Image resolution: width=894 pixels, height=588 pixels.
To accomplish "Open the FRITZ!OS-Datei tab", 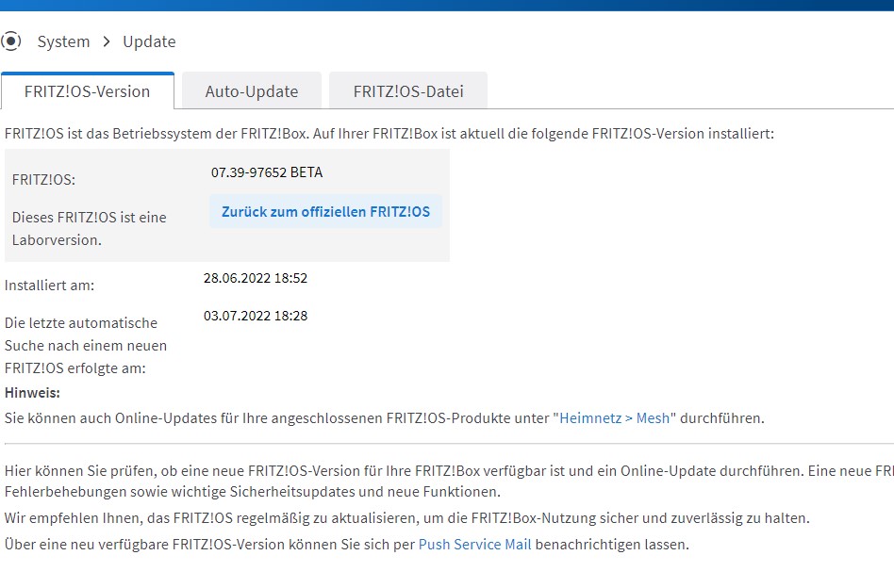I will [408, 91].
